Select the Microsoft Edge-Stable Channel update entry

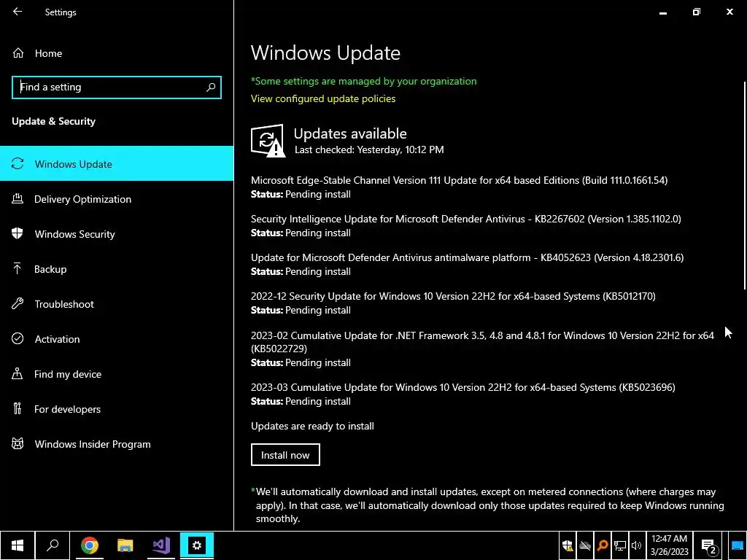460,187
